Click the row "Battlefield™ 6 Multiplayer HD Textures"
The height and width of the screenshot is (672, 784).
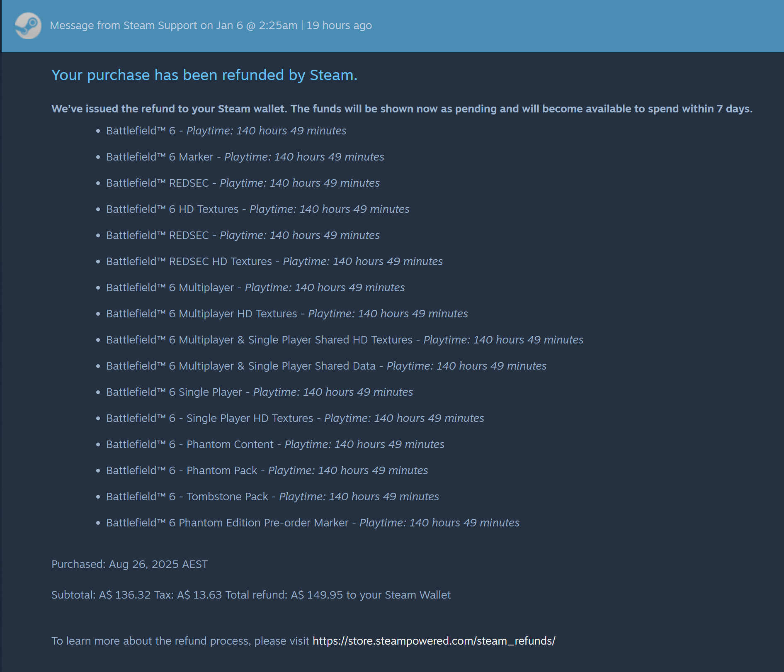(287, 314)
